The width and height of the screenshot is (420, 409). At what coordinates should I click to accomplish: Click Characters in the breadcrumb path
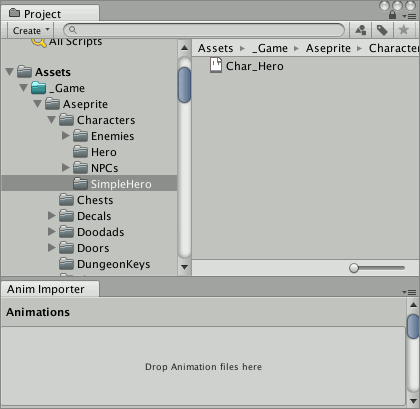[x=394, y=48]
